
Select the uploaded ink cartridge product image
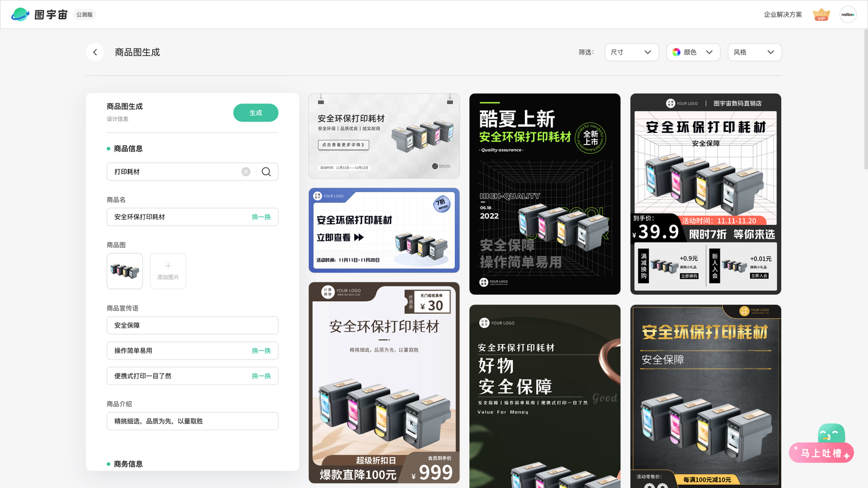coord(124,271)
